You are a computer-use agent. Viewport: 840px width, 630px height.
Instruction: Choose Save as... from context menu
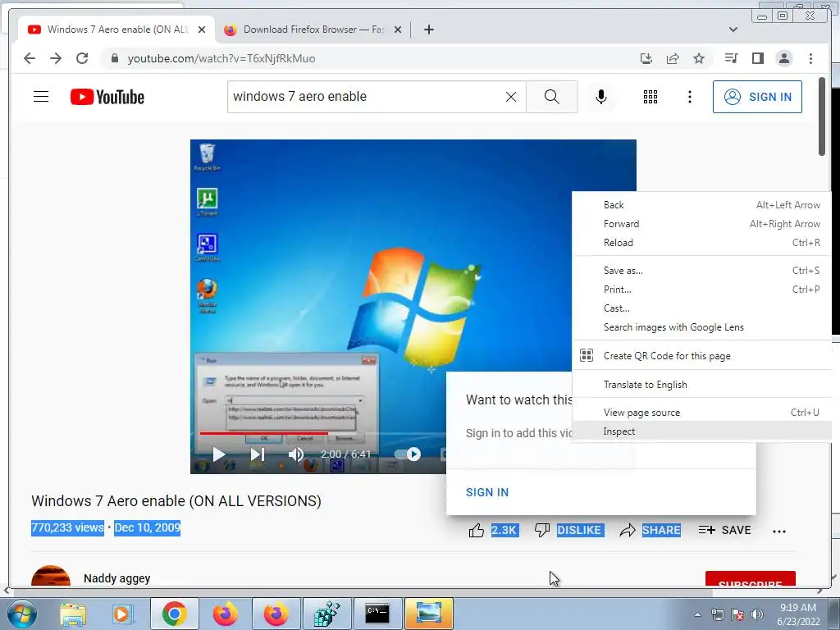coord(702,271)
